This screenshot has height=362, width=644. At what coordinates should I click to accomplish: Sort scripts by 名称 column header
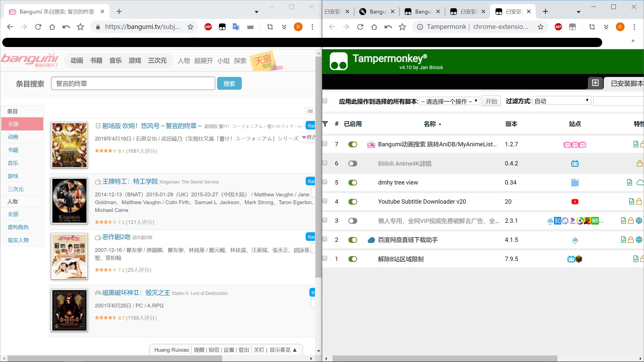click(x=432, y=124)
